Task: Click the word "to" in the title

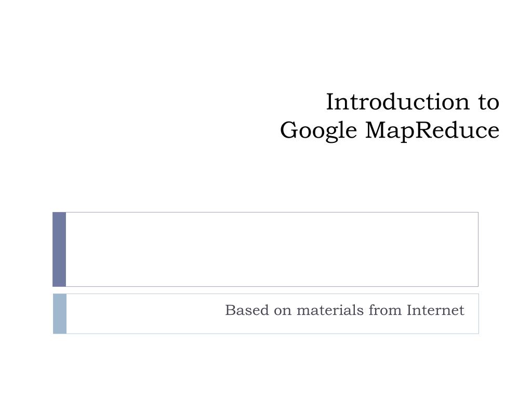Action: pyautogui.click(x=489, y=102)
